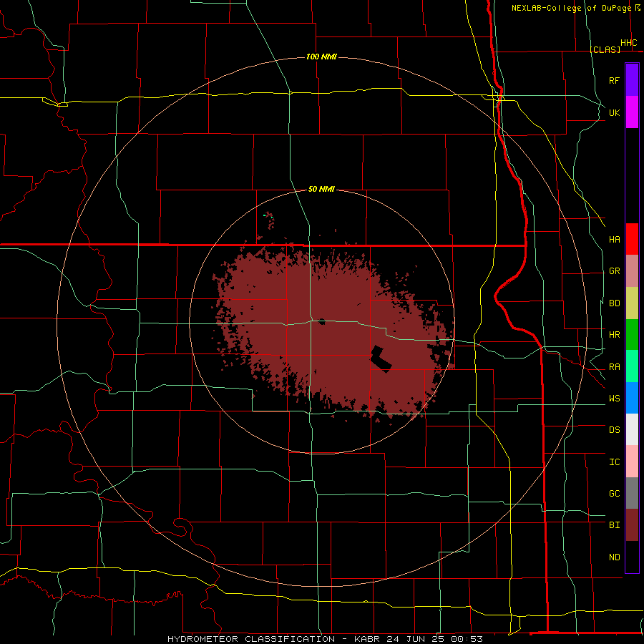Click the DS legend label

coord(615,429)
